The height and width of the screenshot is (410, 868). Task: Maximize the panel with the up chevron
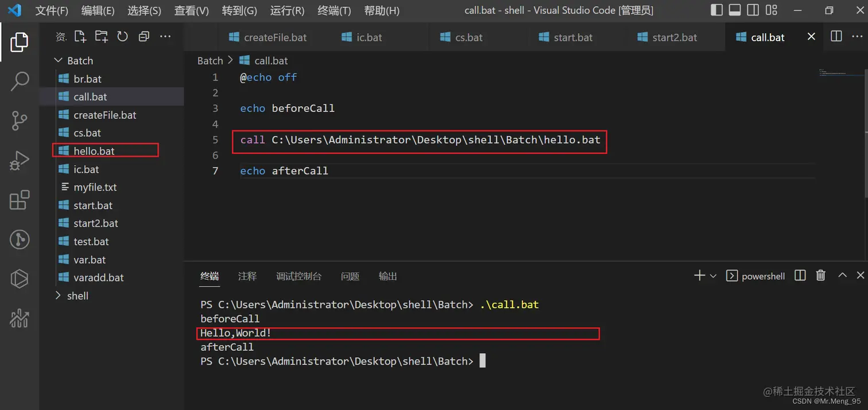(x=842, y=275)
